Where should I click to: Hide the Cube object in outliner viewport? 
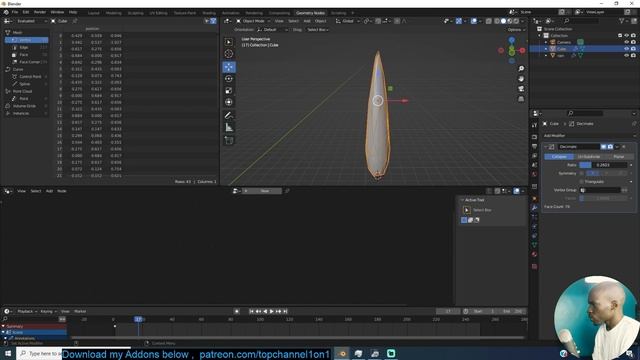click(x=627, y=49)
